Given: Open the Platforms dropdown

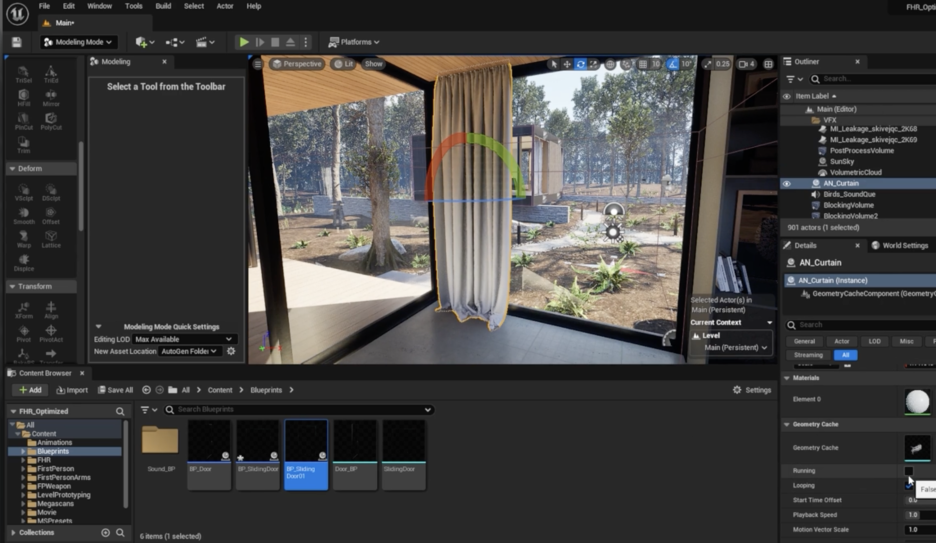Looking at the screenshot, I should pyautogui.click(x=354, y=42).
